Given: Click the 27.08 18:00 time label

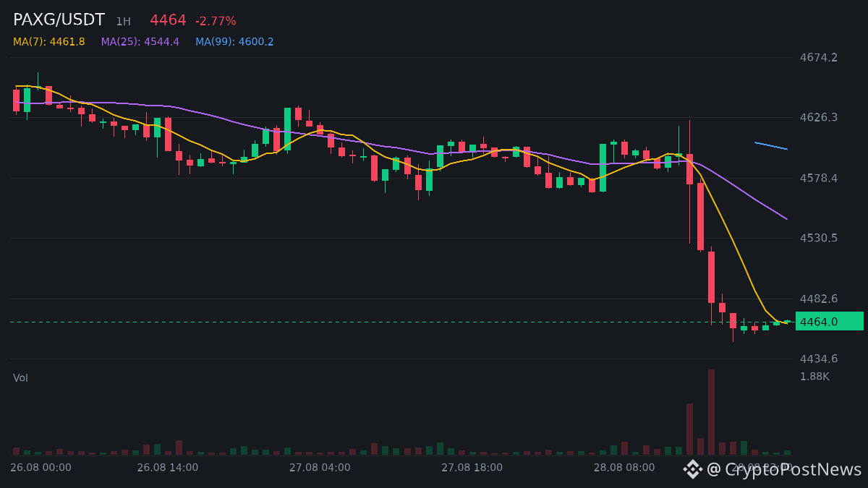Looking at the screenshot, I should pos(472,468).
